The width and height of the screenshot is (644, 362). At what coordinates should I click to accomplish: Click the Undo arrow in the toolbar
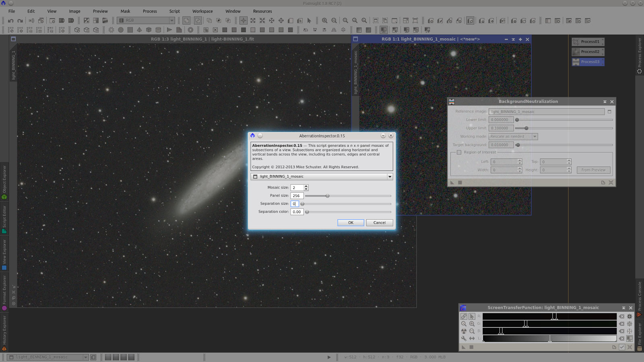[x=11, y=21]
